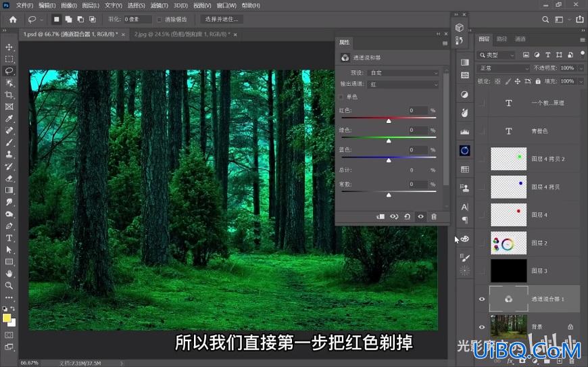Open the 滤镜(T) menu

coord(160,5)
